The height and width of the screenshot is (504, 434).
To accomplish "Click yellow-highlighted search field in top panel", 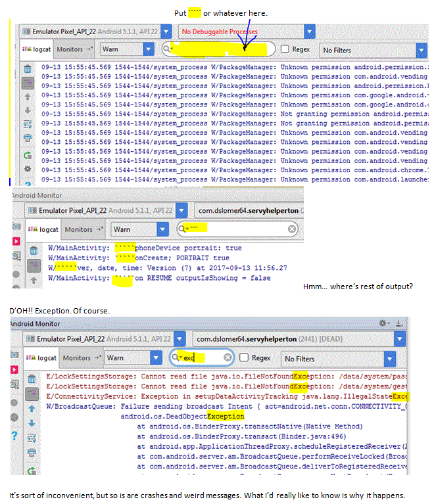I will [x=219, y=49].
